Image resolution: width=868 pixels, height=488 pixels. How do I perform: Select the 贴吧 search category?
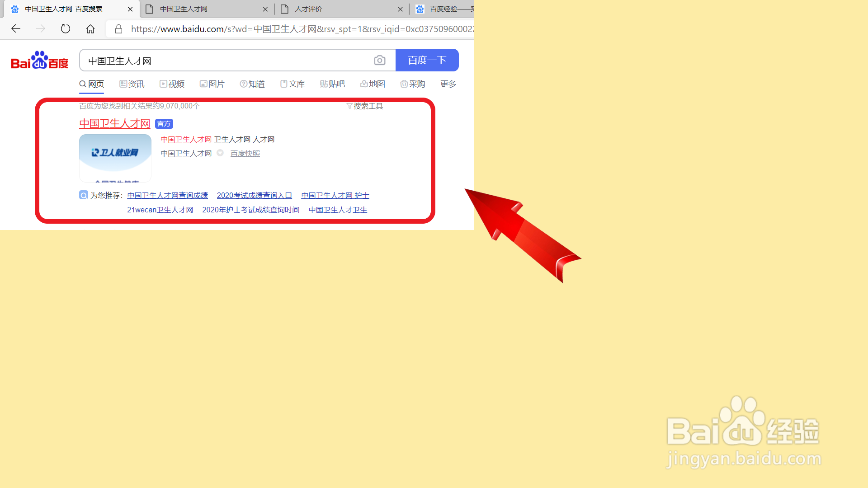(x=332, y=84)
